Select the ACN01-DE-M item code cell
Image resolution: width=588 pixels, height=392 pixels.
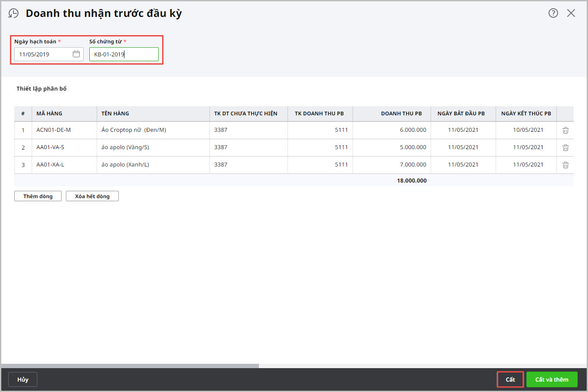54,130
